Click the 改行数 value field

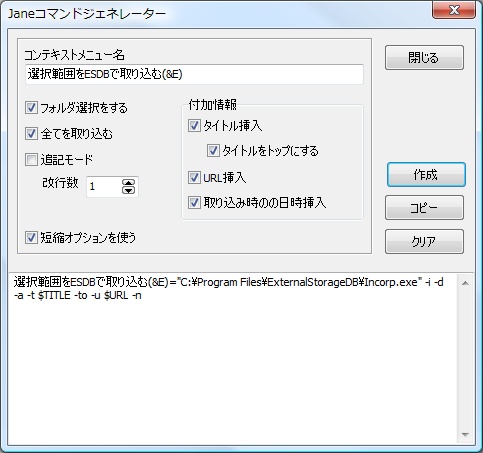[104, 186]
